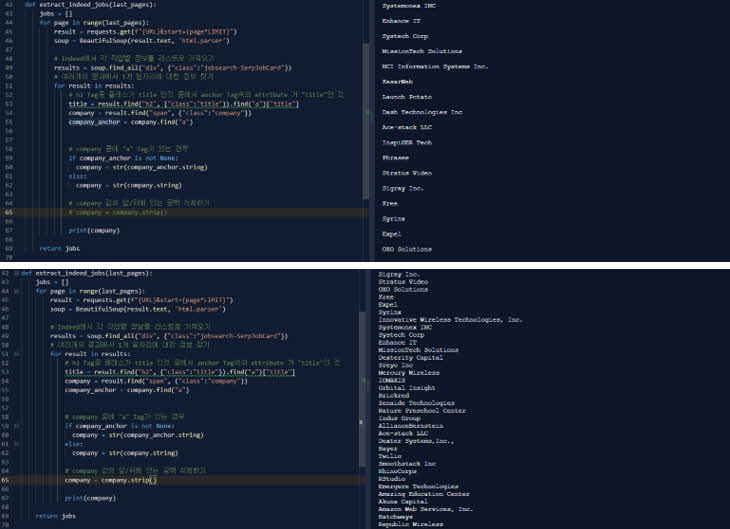Viewport: 730px width, 529px height.
Task: Click 'company_anchor = company.find' line in upper editor
Action: click(131, 122)
